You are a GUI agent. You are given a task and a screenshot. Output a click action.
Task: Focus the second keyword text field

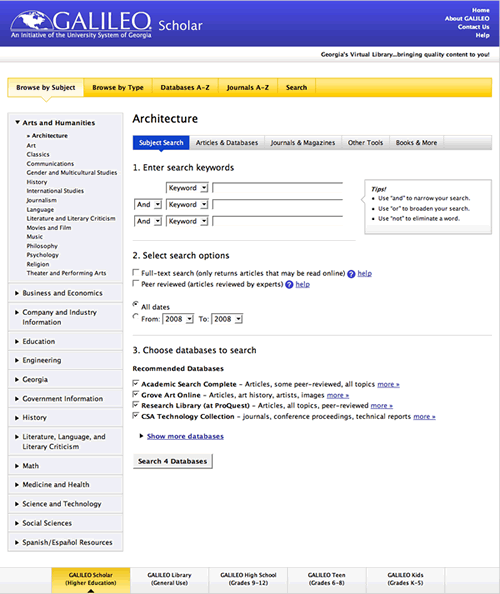[x=278, y=205]
